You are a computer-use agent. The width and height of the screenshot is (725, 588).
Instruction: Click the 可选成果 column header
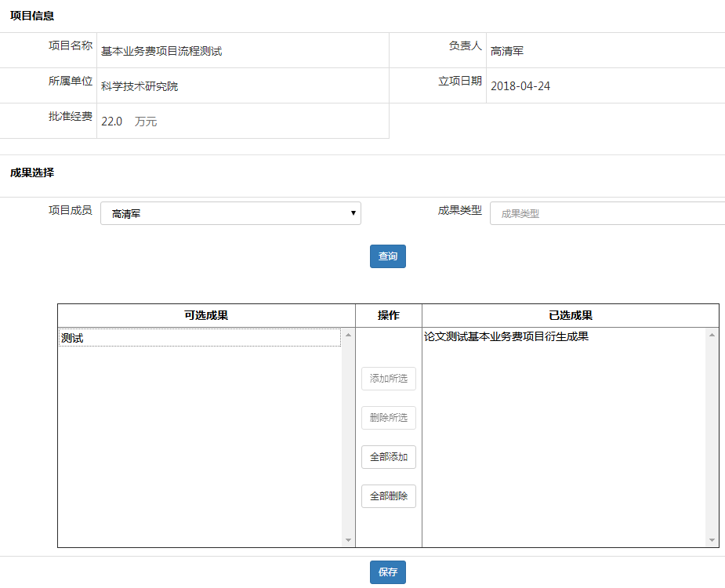[x=206, y=315]
